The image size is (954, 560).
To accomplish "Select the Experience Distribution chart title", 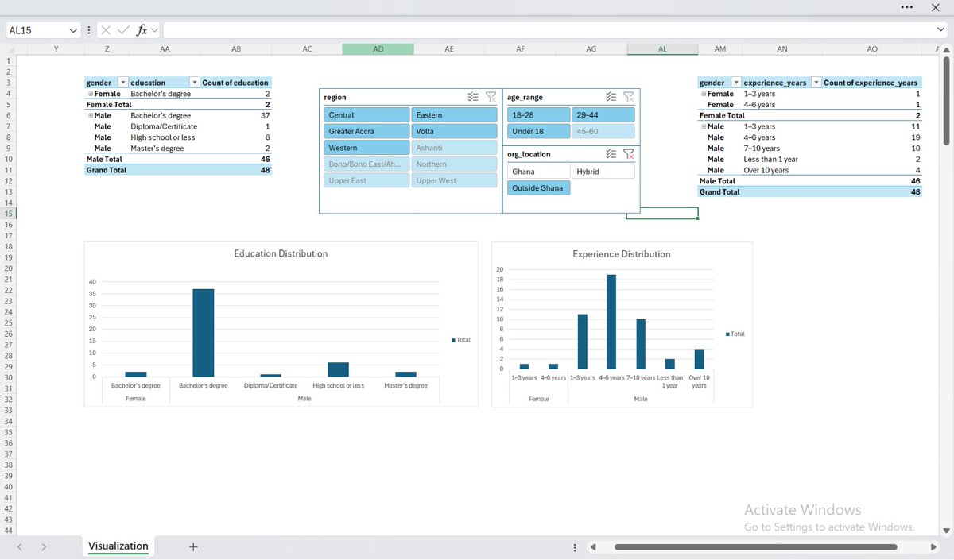I will tap(622, 254).
